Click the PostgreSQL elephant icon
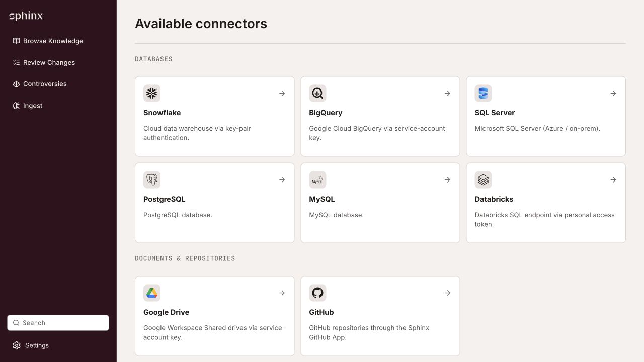The height and width of the screenshot is (362, 644). 152,179
